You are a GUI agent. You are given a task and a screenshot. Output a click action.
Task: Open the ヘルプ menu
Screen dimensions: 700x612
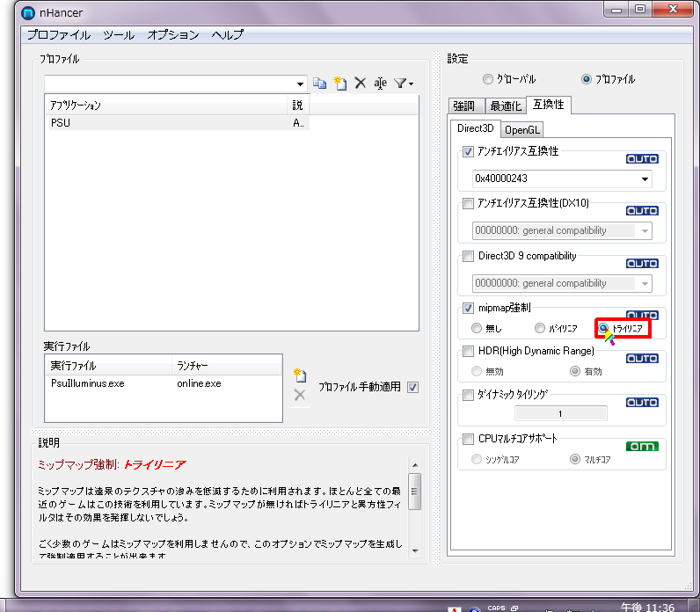(x=228, y=35)
